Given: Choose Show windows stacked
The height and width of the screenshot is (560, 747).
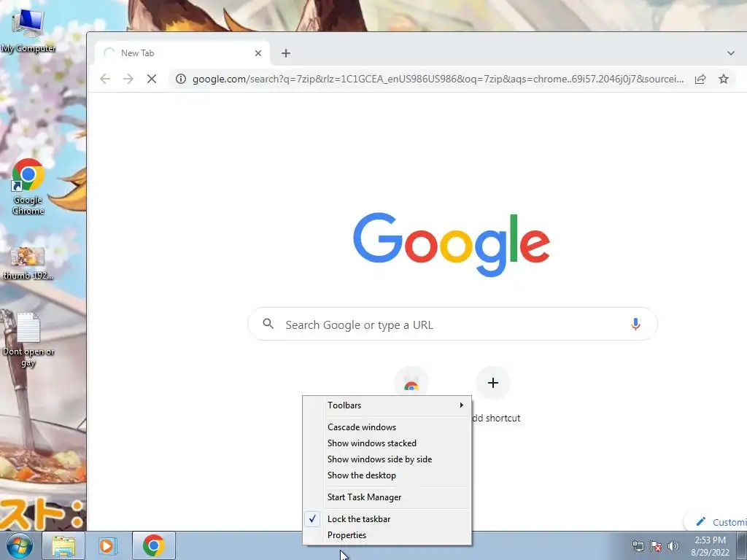Looking at the screenshot, I should (387, 443).
